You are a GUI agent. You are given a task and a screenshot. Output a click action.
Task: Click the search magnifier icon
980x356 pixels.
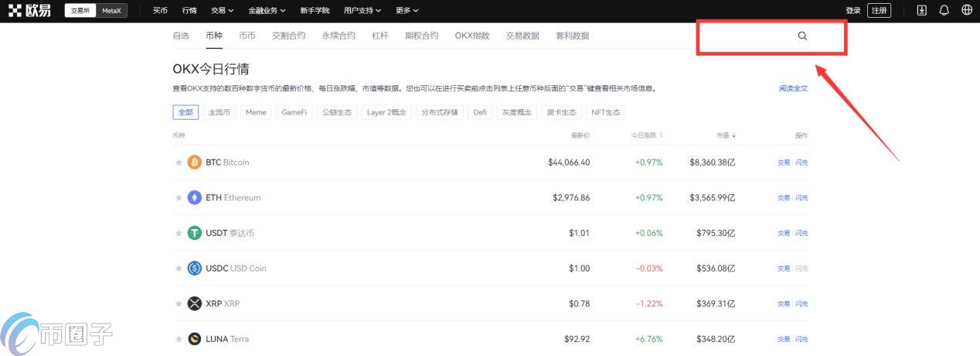point(802,36)
